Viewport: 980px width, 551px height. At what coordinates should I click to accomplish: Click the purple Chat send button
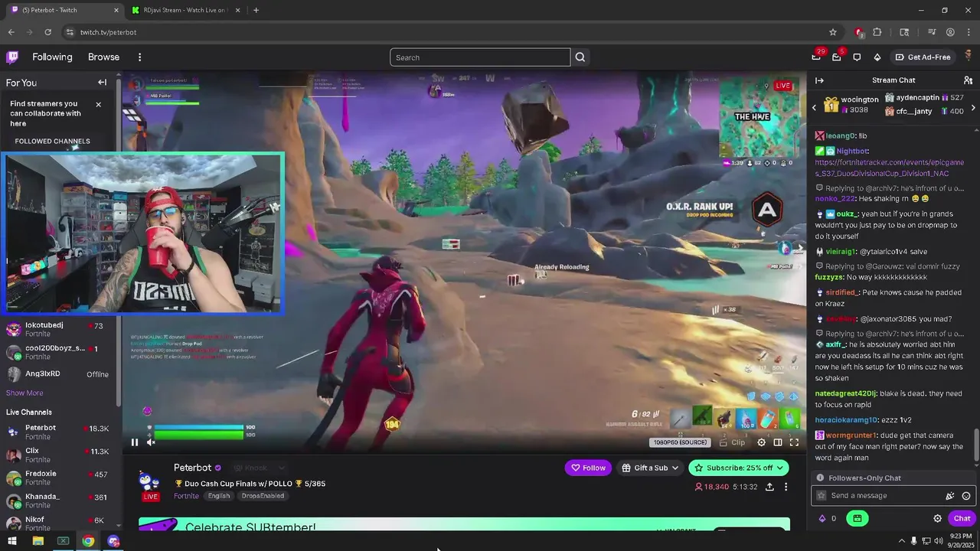click(x=961, y=518)
